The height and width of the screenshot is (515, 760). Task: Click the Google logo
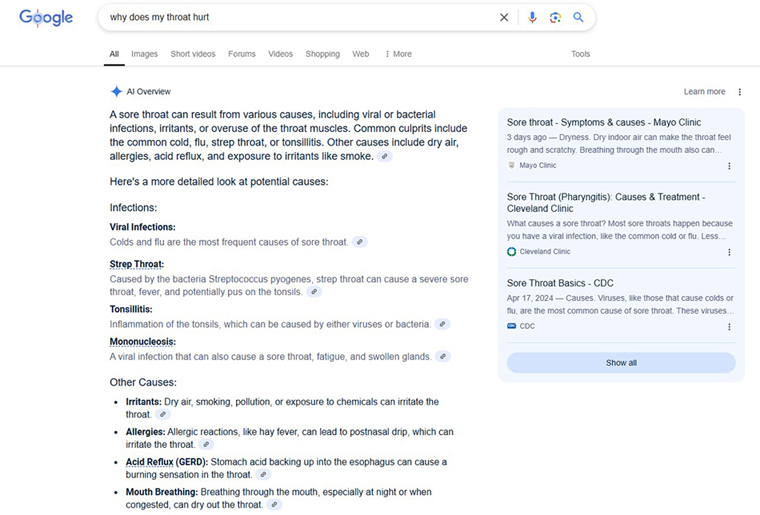[46, 17]
